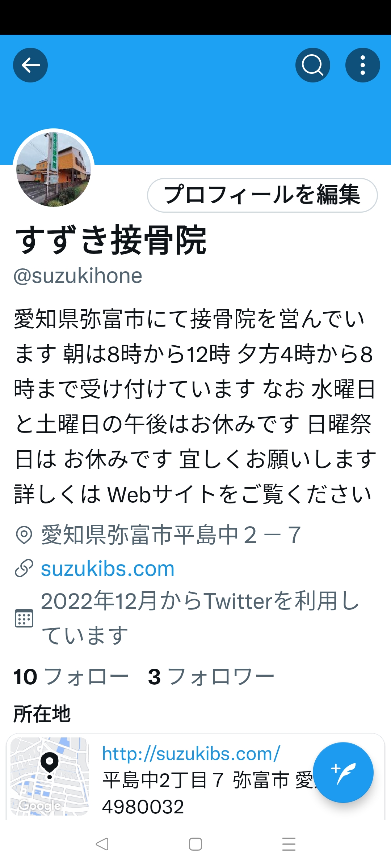Image resolution: width=391 pixels, height=868 pixels.
Task: Open recent apps via three-line icon
Action: click(289, 844)
